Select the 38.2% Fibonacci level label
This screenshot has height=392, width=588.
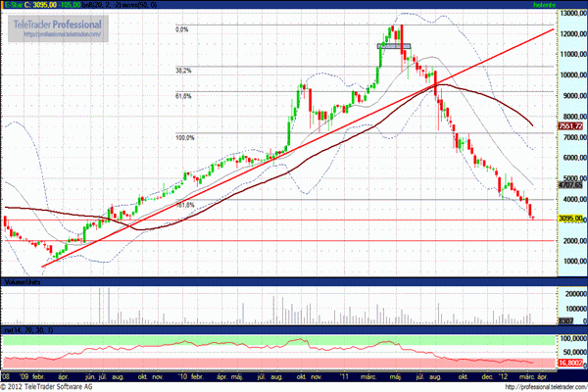coord(182,71)
